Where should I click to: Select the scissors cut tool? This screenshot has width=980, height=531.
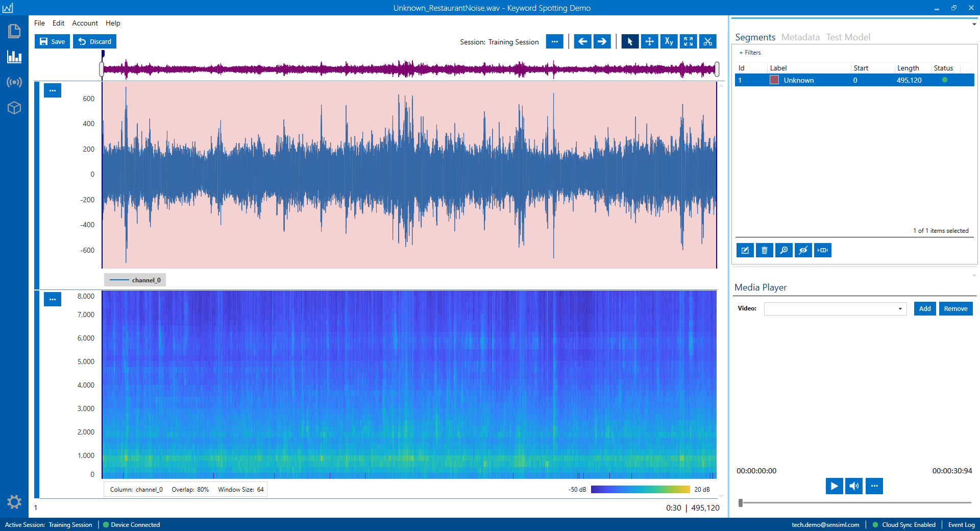[x=707, y=42]
